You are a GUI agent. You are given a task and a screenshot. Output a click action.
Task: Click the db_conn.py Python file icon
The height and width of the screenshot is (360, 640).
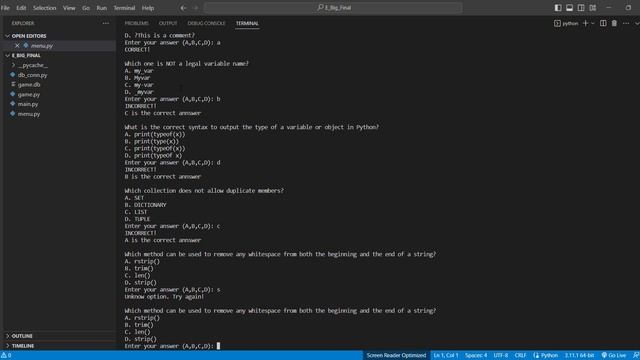[x=13, y=75]
